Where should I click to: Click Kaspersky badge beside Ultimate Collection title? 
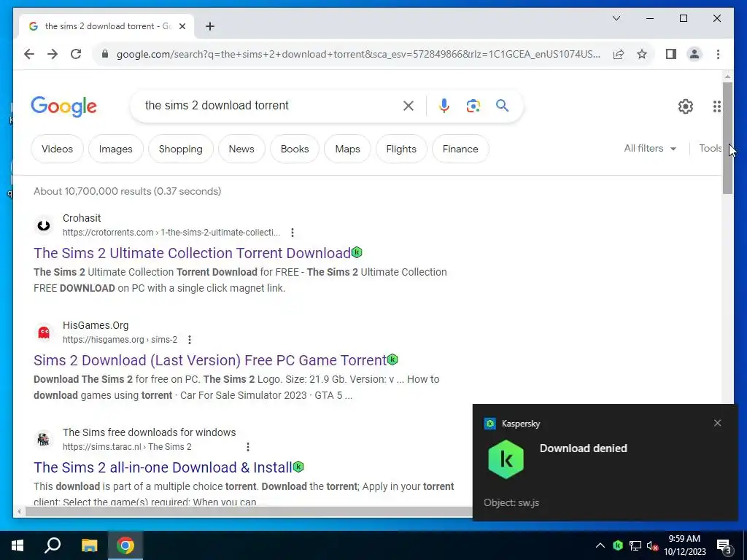click(x=357, y=252)
